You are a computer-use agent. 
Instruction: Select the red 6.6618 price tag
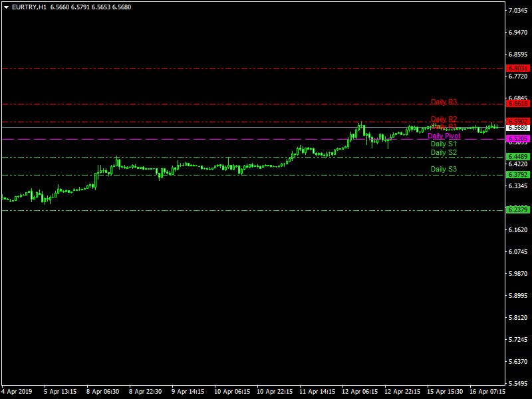pyautogui.click(x=517, y=104)
